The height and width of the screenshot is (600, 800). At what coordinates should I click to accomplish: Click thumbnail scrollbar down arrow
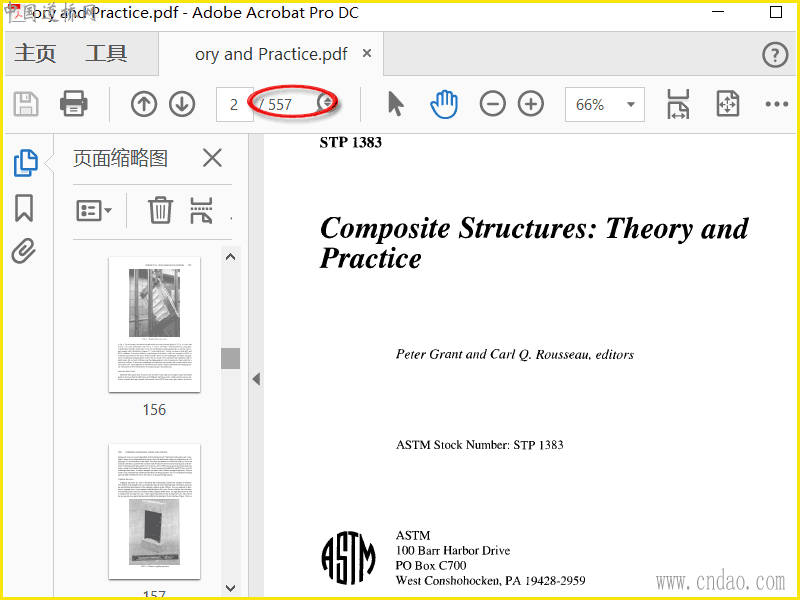pos(231,588)
